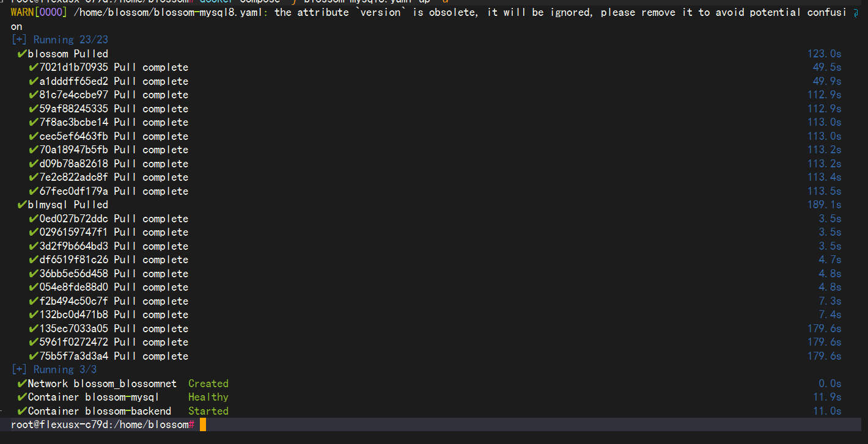Click the 11.9s duration value
The width and height of the screenshot is (868, 444).
coord(827,397)
